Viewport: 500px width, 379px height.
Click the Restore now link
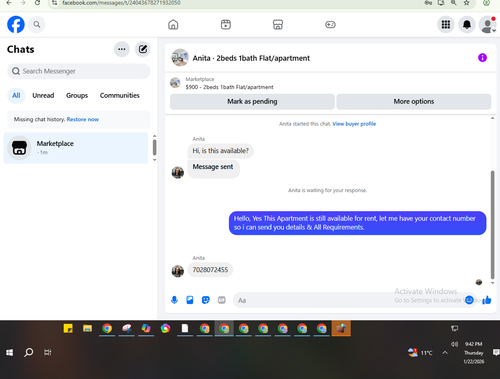coord(83,119)
